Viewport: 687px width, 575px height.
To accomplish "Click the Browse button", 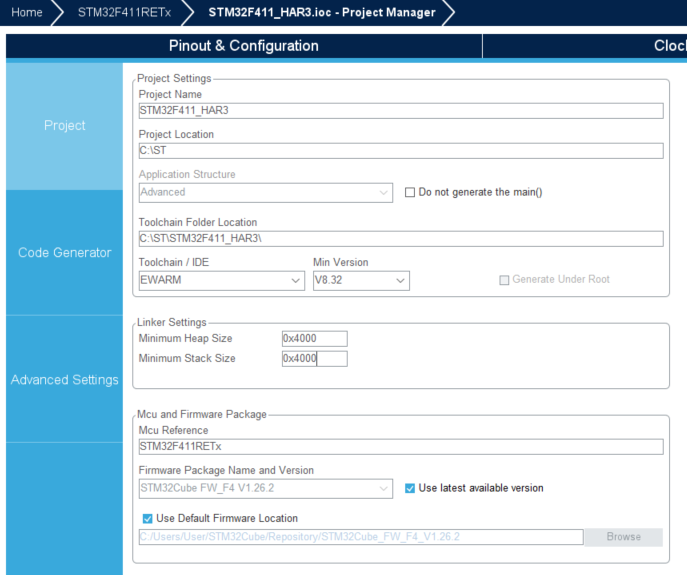I will click(x=623, y=537).
